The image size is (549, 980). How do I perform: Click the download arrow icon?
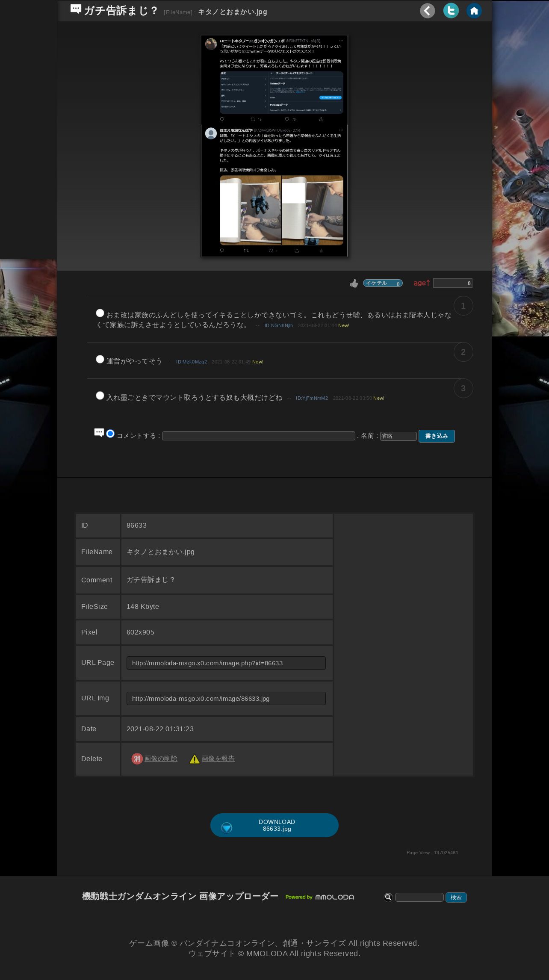click(x=227, y=828)
